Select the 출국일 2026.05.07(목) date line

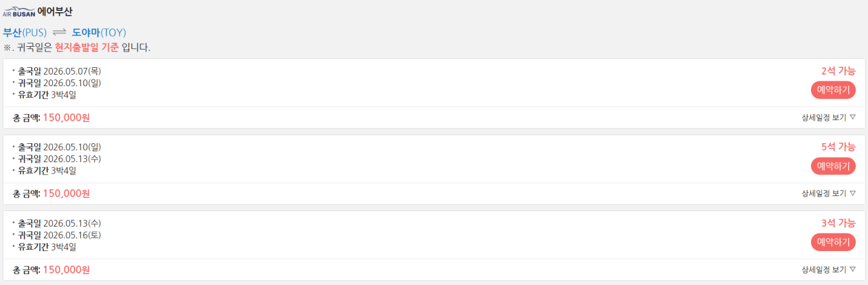coord(59,71)
